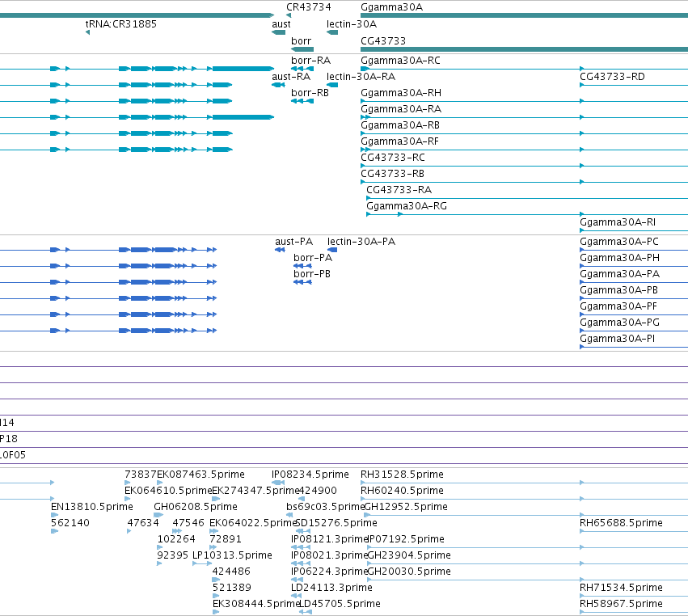Click the Ggamma30A-PB protein label
The width and height of the screenshot is (688, 616).
[x=618, y=290]
